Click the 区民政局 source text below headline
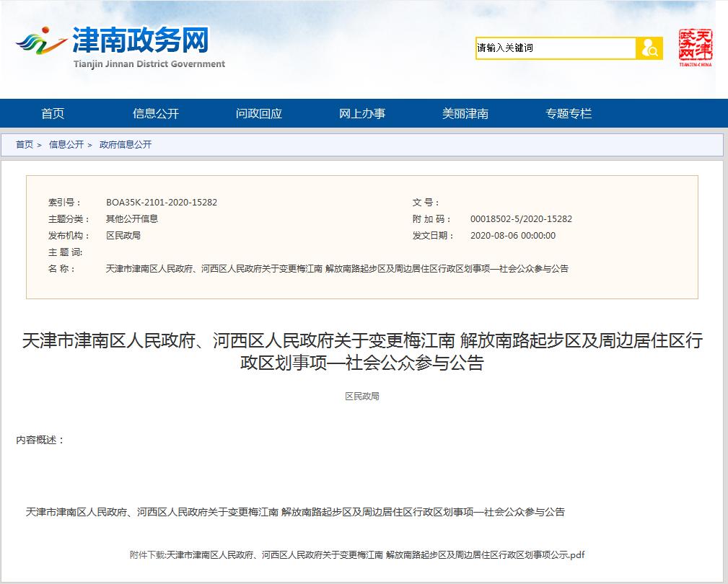 pyautogui.click(x=362, y=397)
